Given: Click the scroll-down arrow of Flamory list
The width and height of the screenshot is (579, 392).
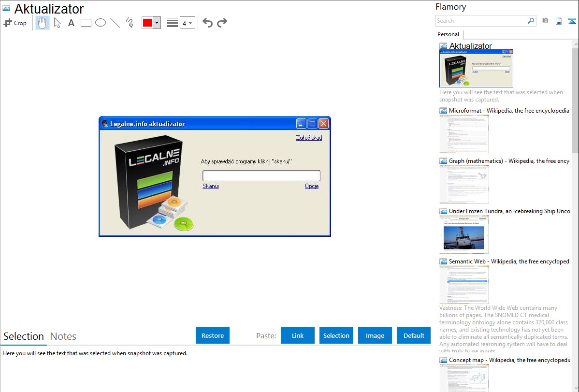Looking at the screenshot, I should tap(575, 388).
